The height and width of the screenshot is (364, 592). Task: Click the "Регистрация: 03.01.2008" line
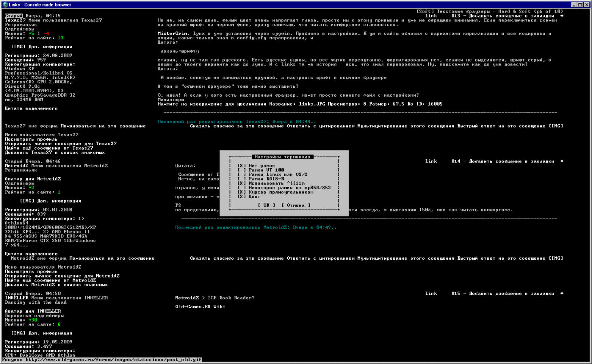pyautogui.click(x=38, y=210)
